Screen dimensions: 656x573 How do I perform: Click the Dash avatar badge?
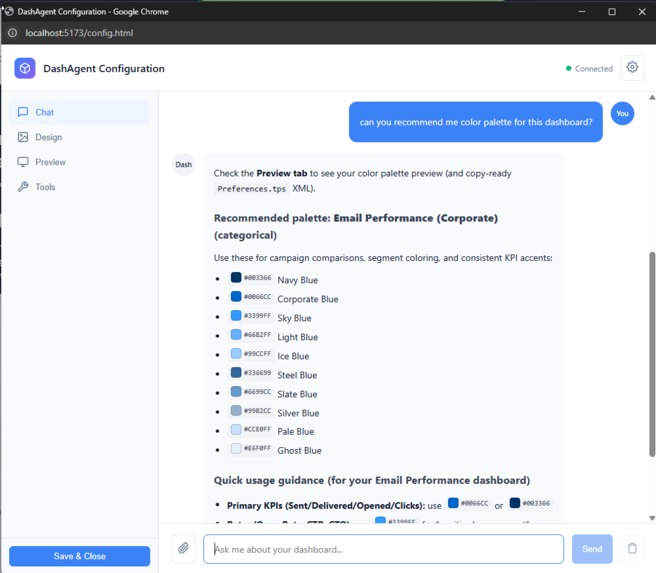(x=183, y=164)
